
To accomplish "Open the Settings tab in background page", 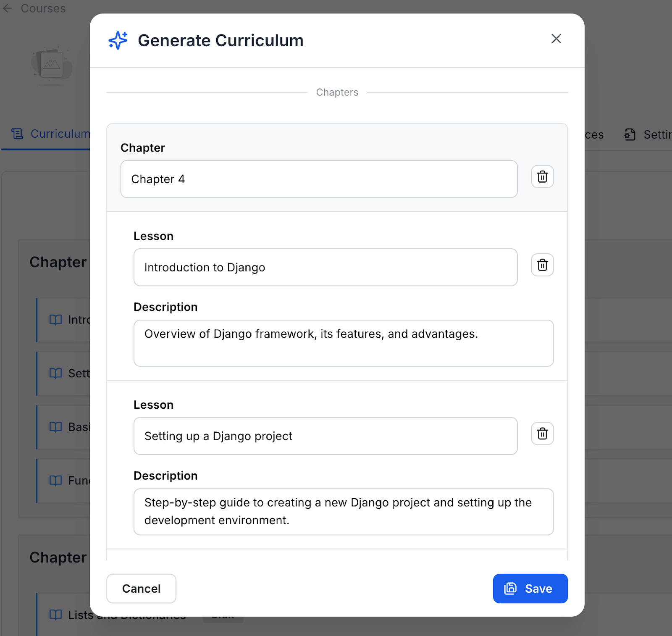I will 648,134.
